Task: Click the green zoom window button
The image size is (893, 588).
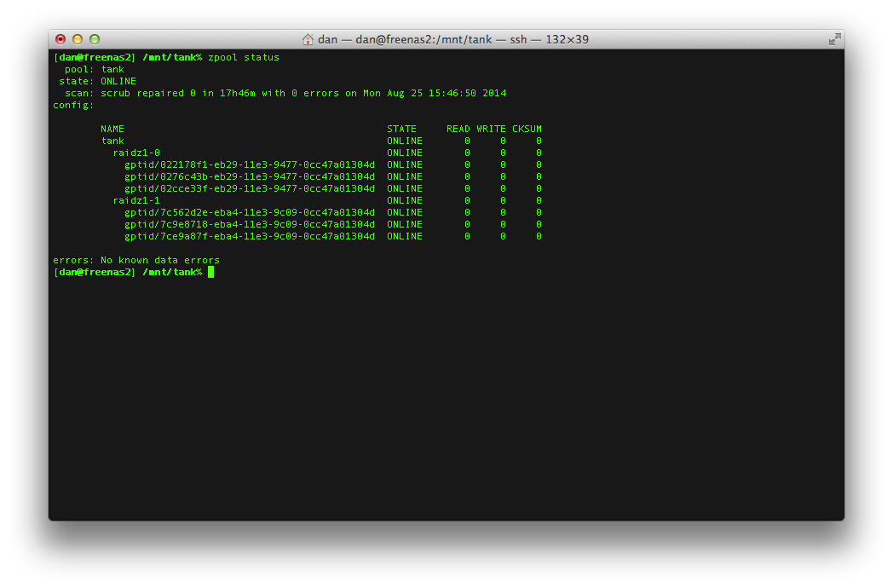Action: [95, 39]
